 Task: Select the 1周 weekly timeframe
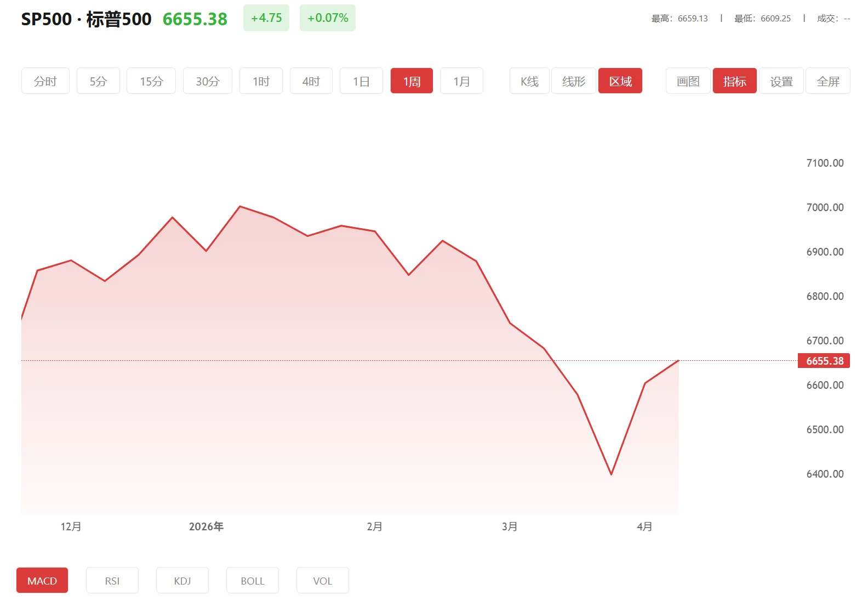[412, 81]
